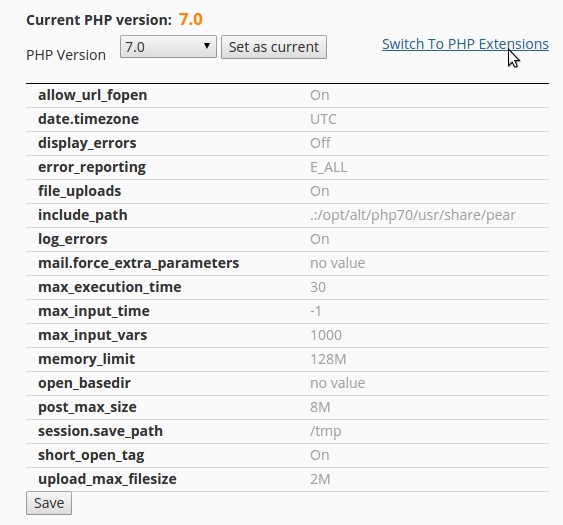Toggle the display_errors value Off
The image size is (563, 525).
[x=320, y=143]
